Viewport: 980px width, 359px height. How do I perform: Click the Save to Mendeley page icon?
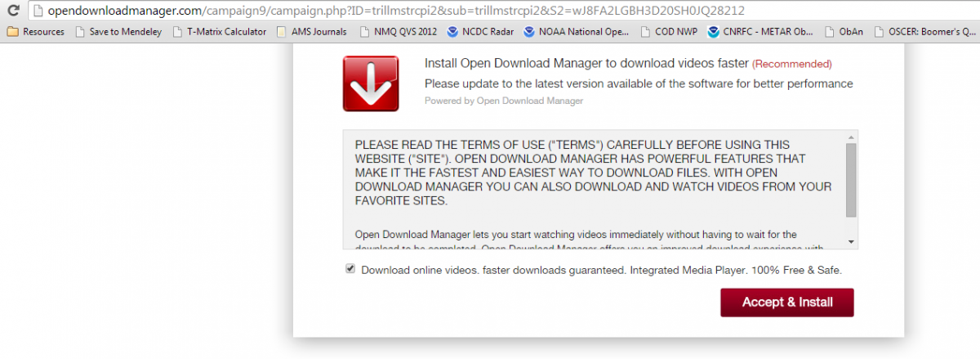coord(79,32)
